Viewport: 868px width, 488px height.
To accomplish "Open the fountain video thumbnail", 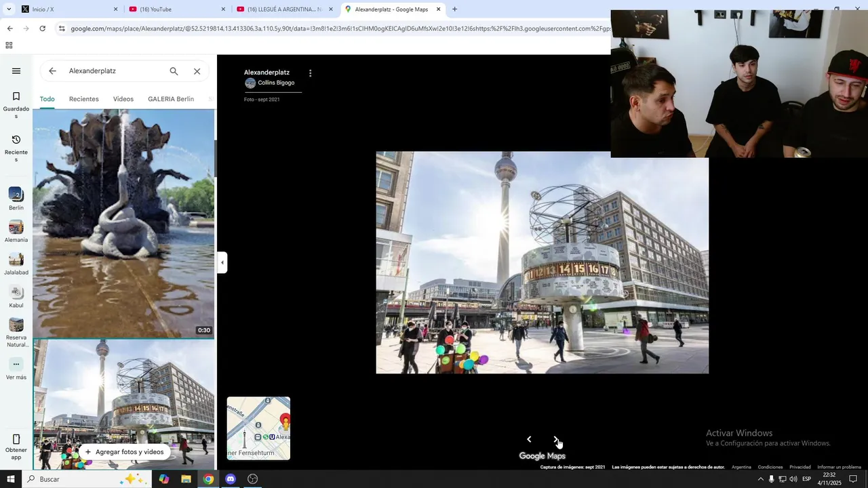I will (123, 224).
